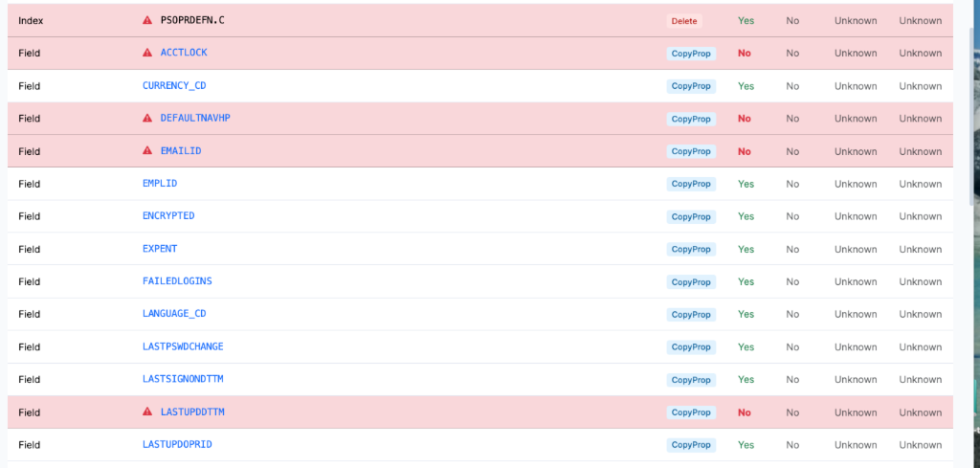Click the CopyProp badge for FAILEDLOGINS
This screenshot has height=468, width=980.
point(691,282)
